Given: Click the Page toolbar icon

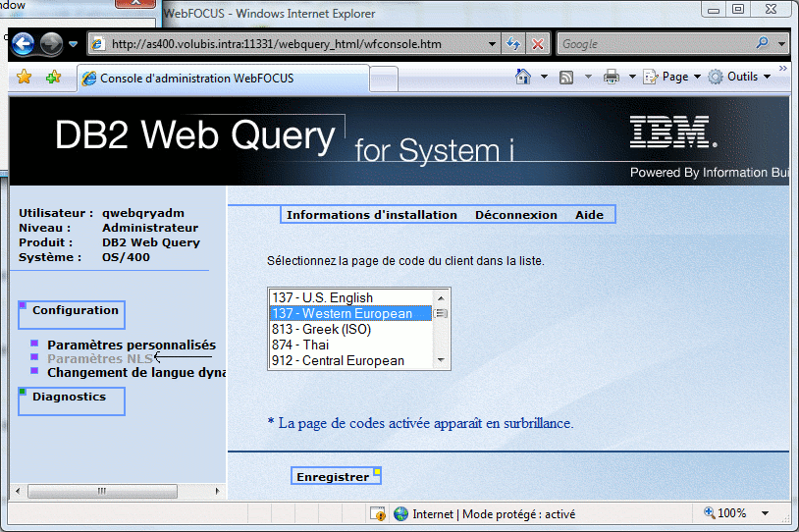Looking at the screenshot, I should click(651, 77).
